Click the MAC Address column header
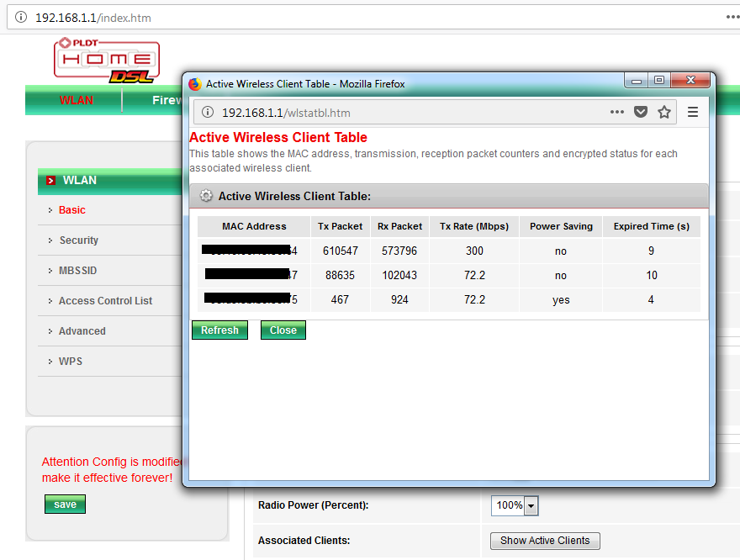The image size is (740, 560). click(x=254, y=226)
